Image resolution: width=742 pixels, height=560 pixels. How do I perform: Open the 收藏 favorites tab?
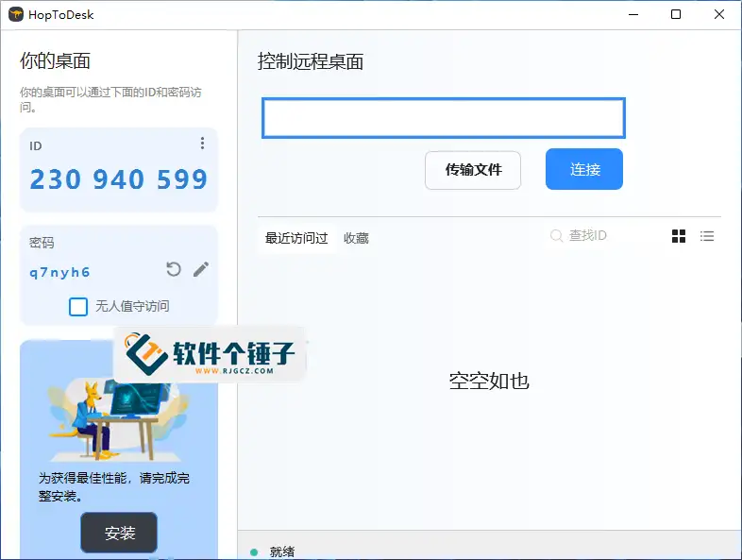click(x=356, y=238)
